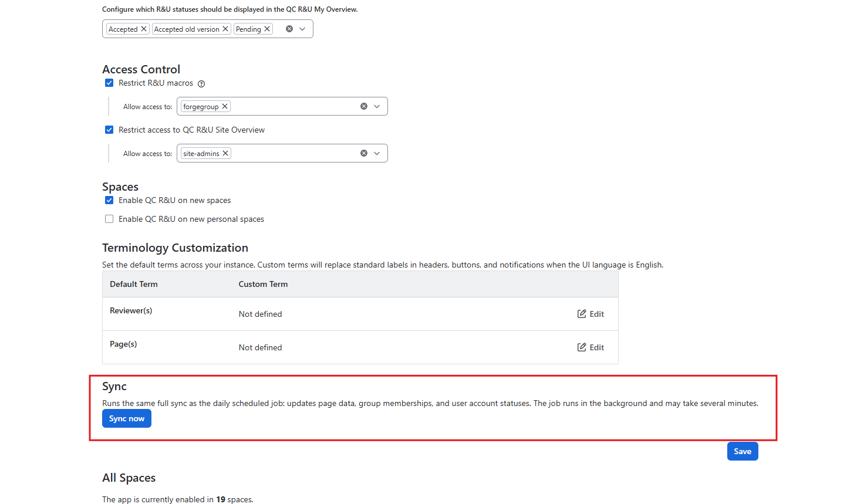Open help icon next to Restrict R&U macros
847x504 pixels.
[201, 83]
